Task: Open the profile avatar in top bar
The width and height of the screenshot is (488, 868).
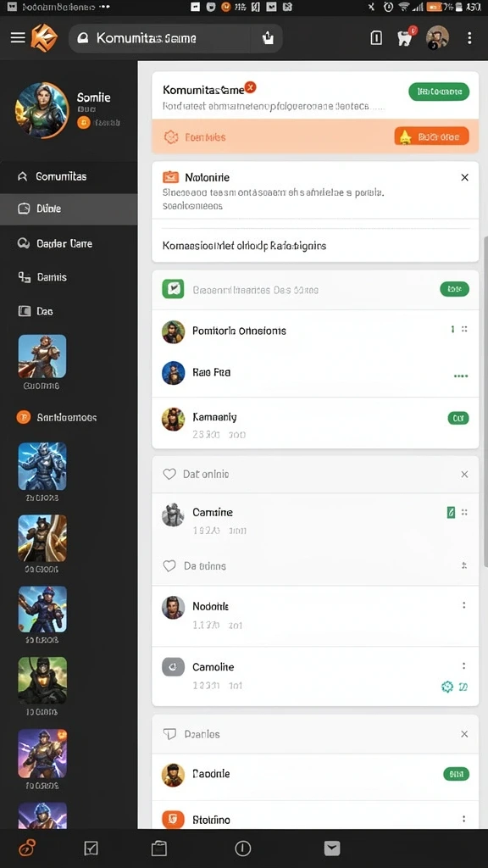Action: [436, 37]
